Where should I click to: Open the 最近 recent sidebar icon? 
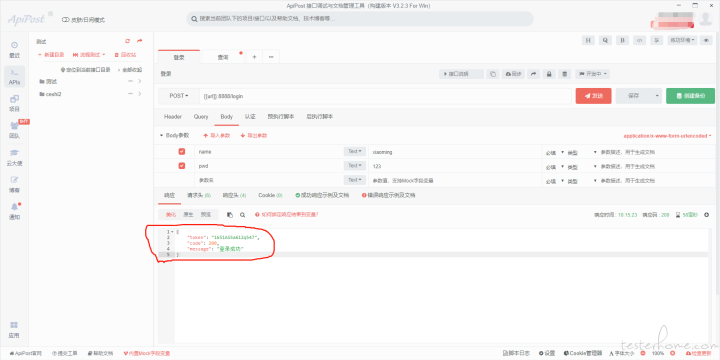tap(14, 50)
